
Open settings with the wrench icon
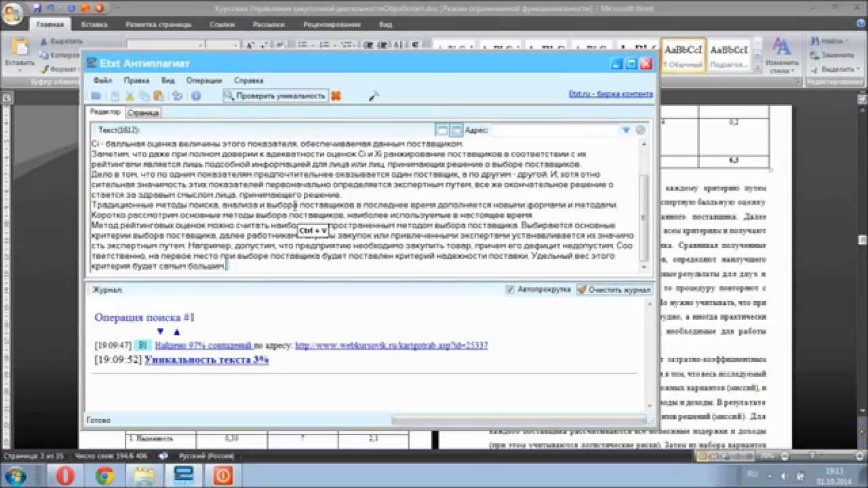click(x=373, y=96)
